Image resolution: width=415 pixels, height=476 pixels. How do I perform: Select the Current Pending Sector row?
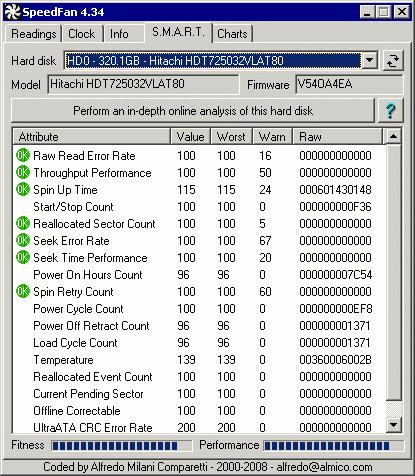click(200, 394)
